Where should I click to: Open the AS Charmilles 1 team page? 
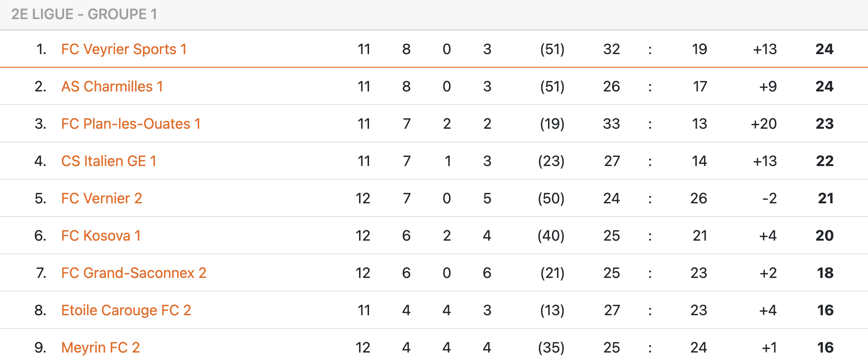point(112,86)
